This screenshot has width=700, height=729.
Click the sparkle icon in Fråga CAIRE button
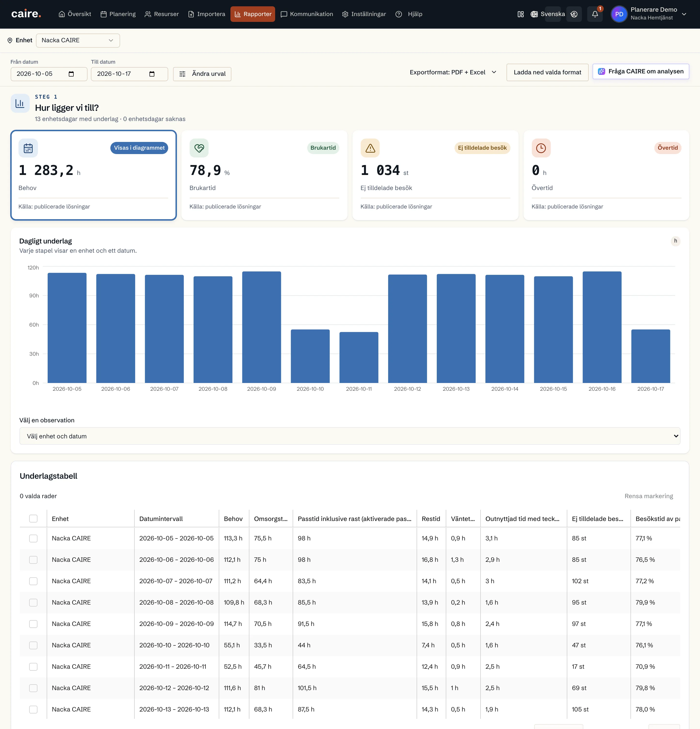click(601, 71)
